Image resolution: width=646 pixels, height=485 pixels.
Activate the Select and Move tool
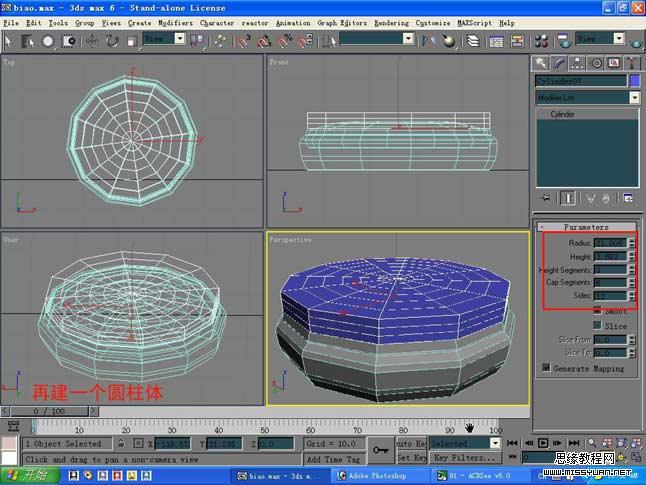coord(91,41)
